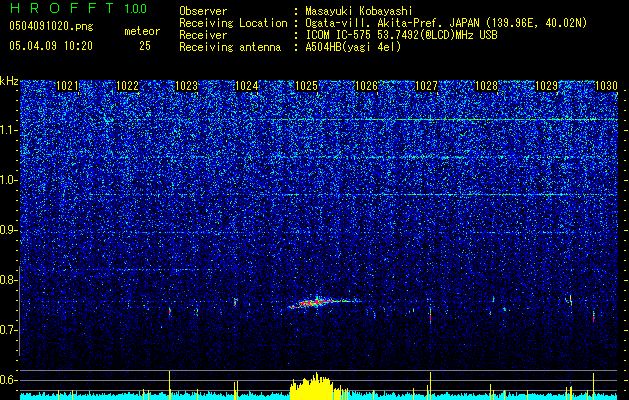Click the red echo spike below 1027
629x400 pixels.
click(x=430, y=317)
